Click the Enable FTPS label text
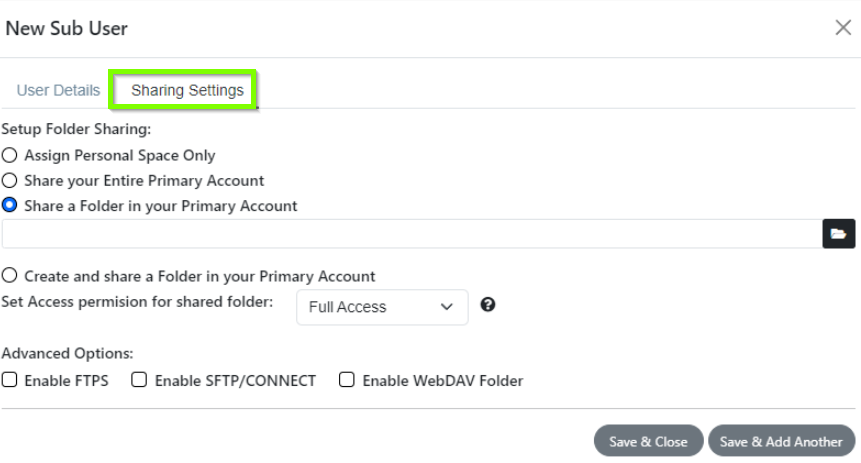This screenshot has width=861, height=463. point(66,381)
